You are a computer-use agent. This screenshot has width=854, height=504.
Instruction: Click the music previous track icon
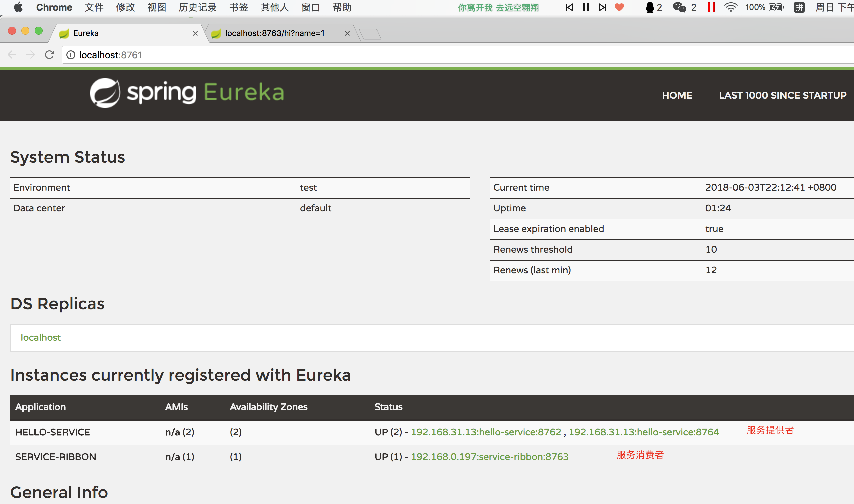pos(569,7)
